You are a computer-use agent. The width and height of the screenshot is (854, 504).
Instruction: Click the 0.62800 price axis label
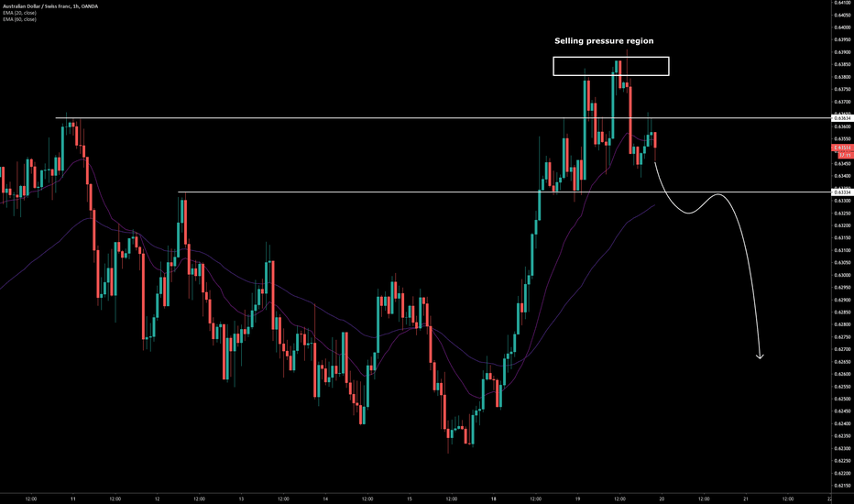pos(843,324)
